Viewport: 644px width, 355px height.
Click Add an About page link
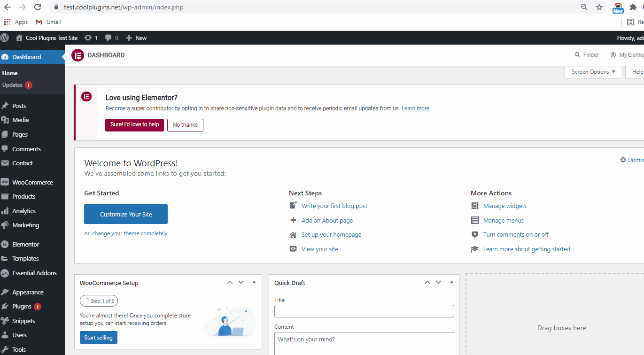(x=327, y=220)
